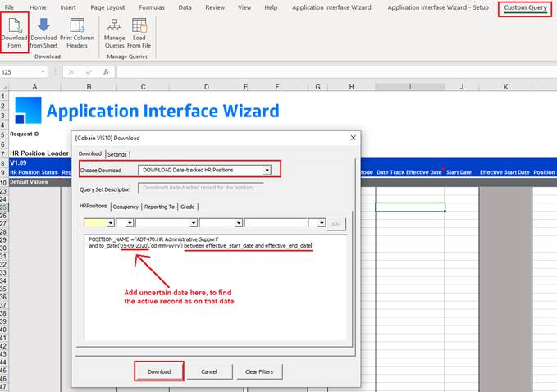Click the Download from Sheet icon

tap(43, 32)
